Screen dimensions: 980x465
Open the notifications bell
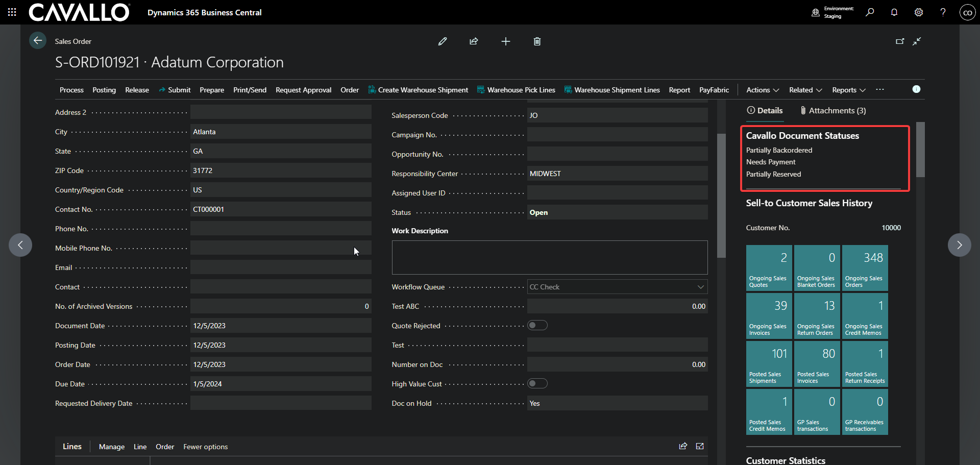point(894,12)
